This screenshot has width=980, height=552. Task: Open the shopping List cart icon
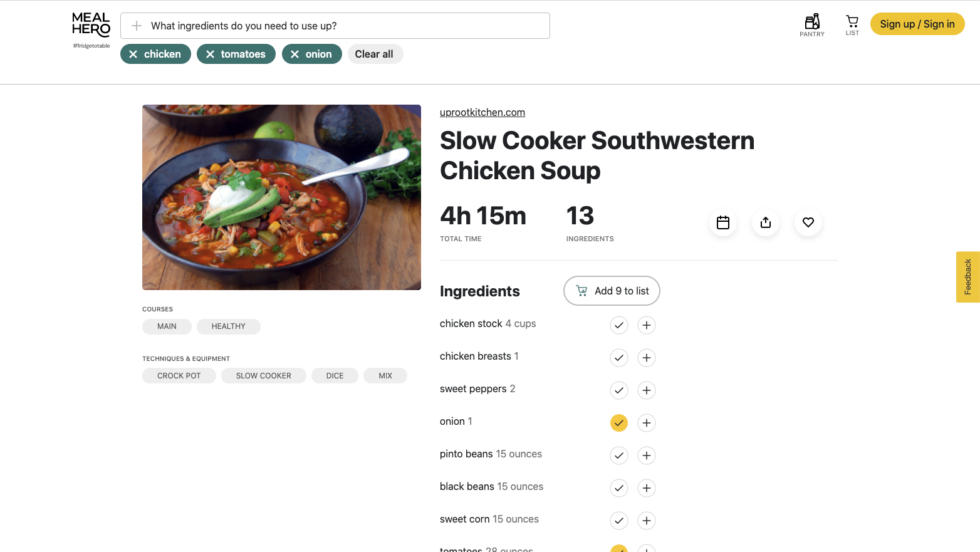coord(852,25)
